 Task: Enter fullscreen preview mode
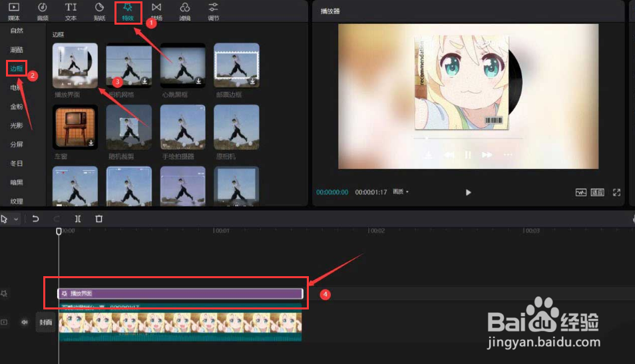pyautogui.click(x=616, y=192)
